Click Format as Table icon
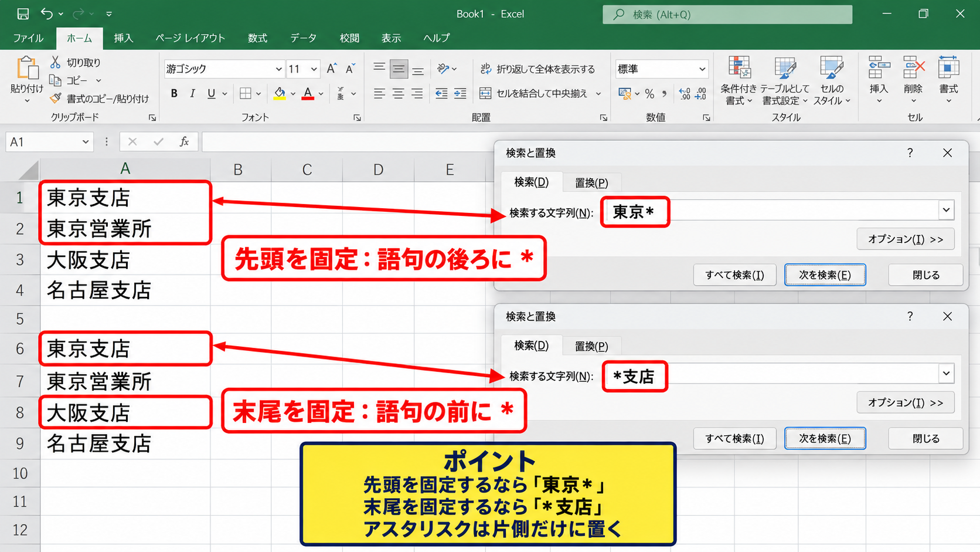The height and width of the screenshot is (552, 980). point(785,68)
